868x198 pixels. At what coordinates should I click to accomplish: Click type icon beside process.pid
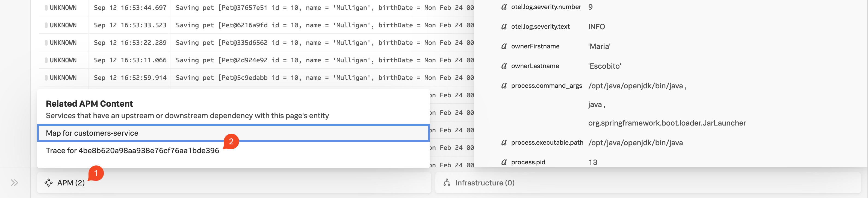[504, 162]
